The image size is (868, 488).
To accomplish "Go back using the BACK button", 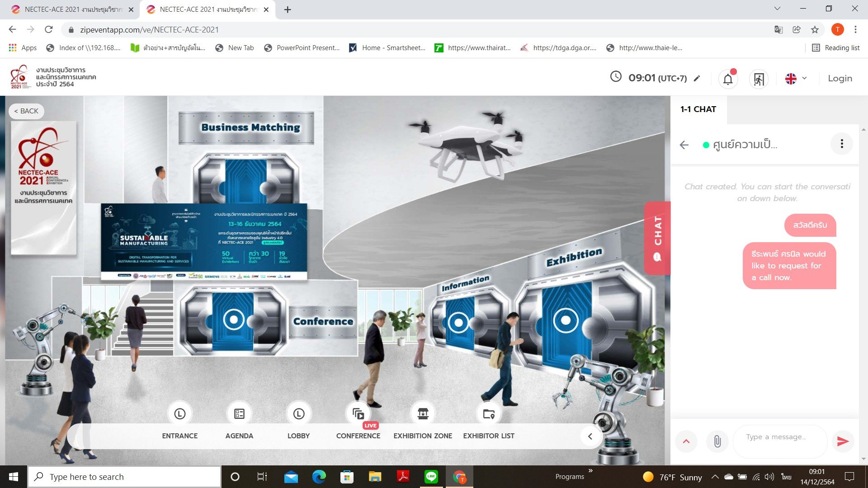I will [x=26, y=111].
